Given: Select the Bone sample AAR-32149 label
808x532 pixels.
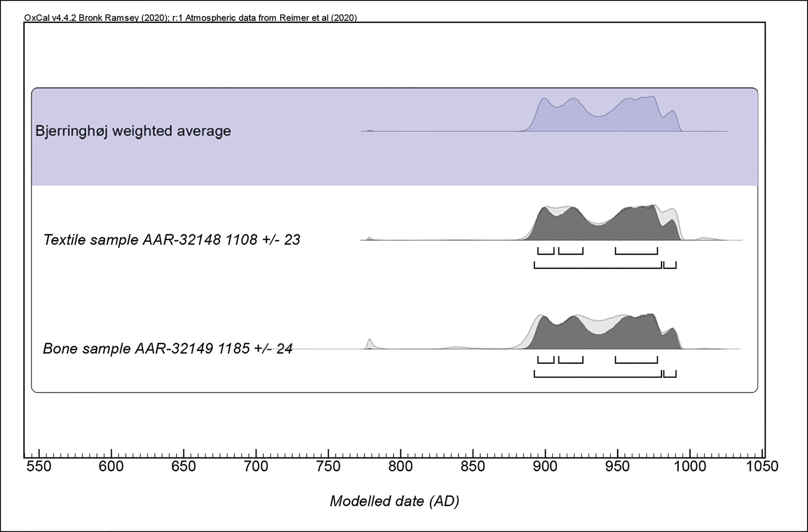Looking at the screenshot, I should (x=167, y=348).
